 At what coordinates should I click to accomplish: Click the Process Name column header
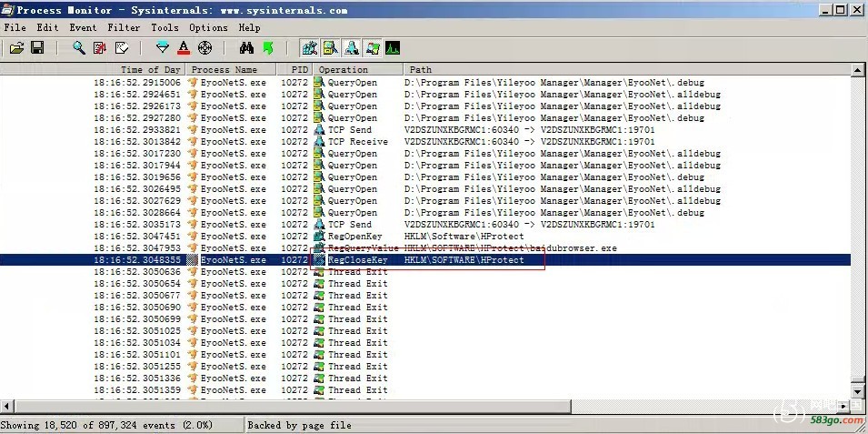[230, 69]
